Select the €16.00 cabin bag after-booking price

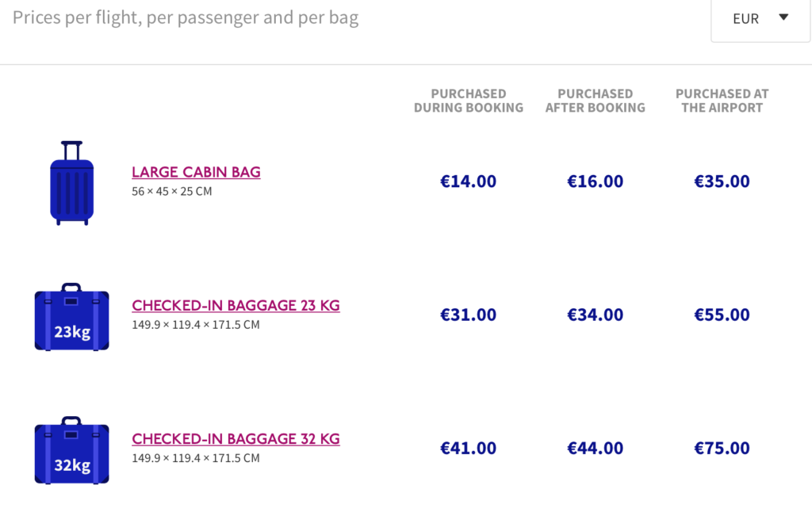point(595,181)
